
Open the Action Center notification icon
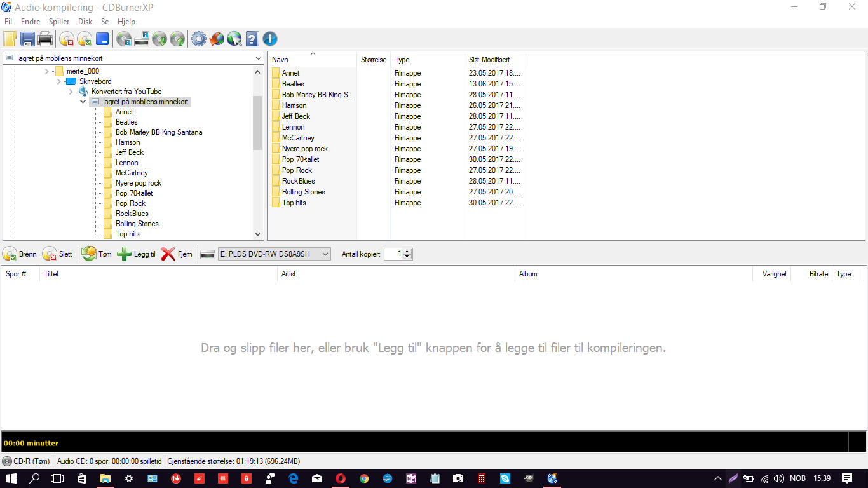point(847,478)
